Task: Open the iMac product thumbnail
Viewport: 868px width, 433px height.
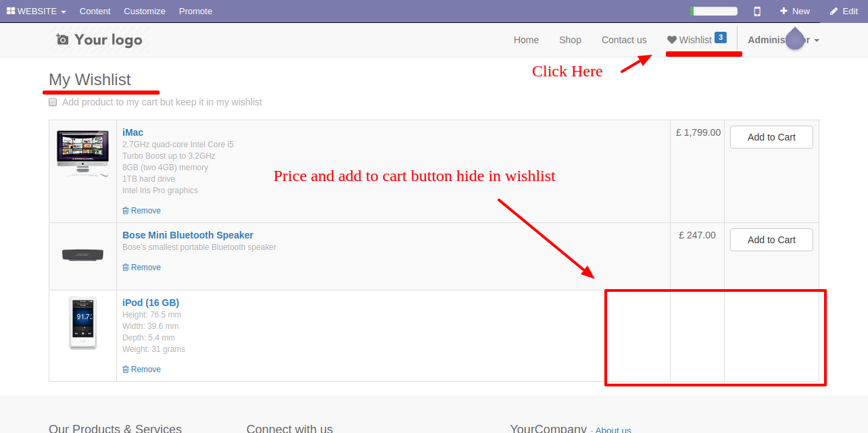Action: (x=82, y=154)
